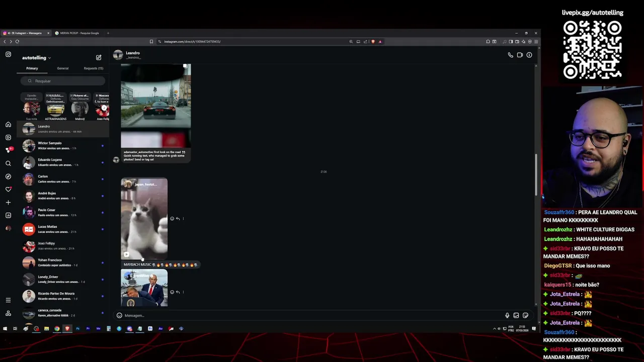The width and height of the screenshot is (644, 362).
Task: Reply to the cat video message
Action: click(178, 219)
